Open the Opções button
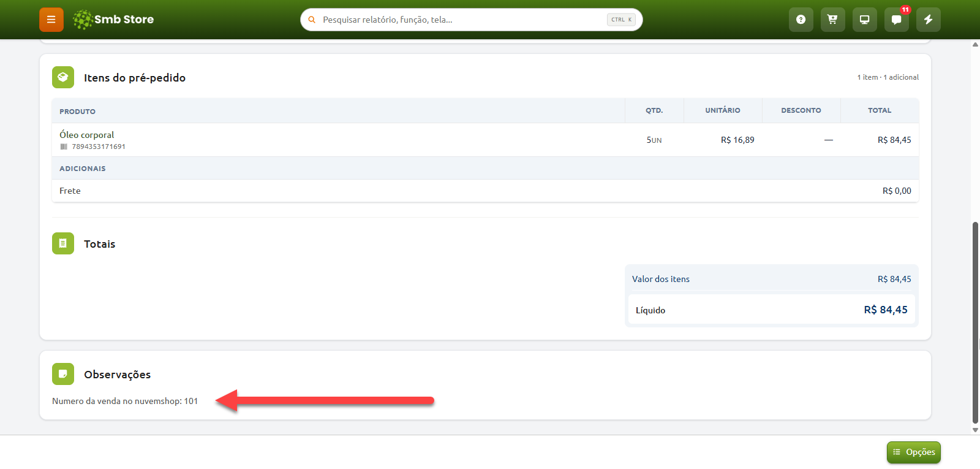Screen dimensions: 980x469 point(913,452)
